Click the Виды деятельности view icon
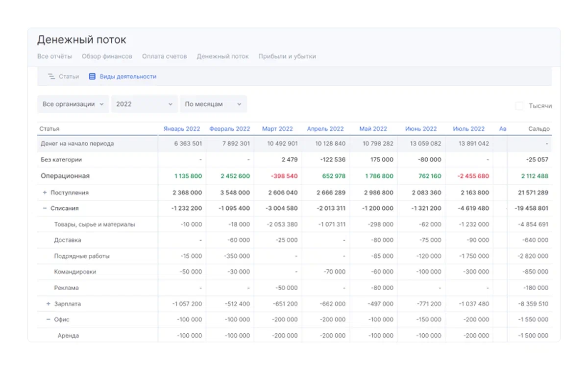 pyautogui.click(x=92, y=76)
